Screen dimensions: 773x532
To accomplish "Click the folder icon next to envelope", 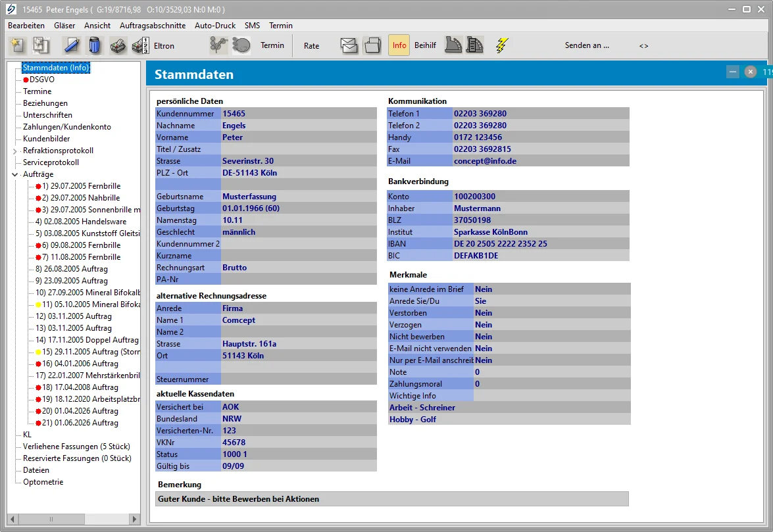I will coord(373,46).
